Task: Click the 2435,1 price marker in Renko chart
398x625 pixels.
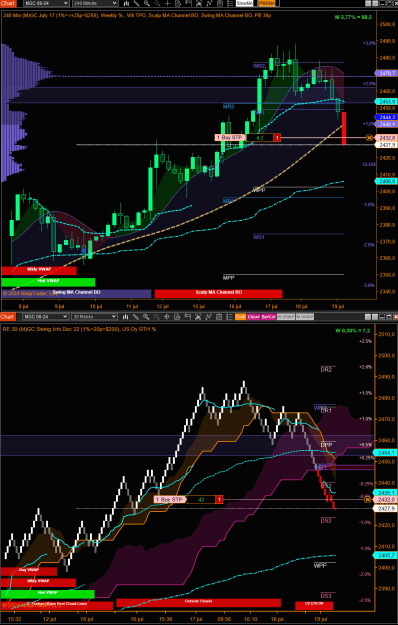Action: coord(385,493)
